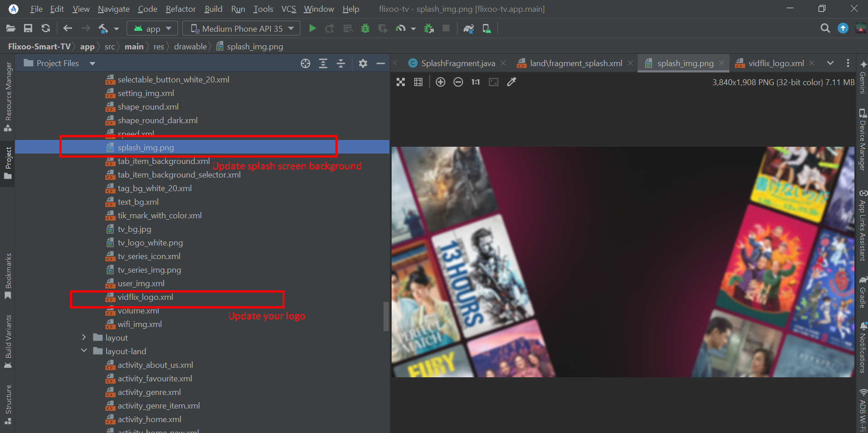
Task: Click the image zoom out icon
Action: coord(458,82)
